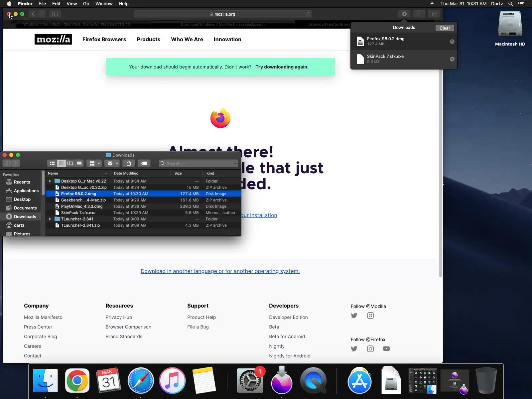This screenshot has width=532, height=399.
Task: Show all tabs overview in Safari
Action: pos(434,14)
